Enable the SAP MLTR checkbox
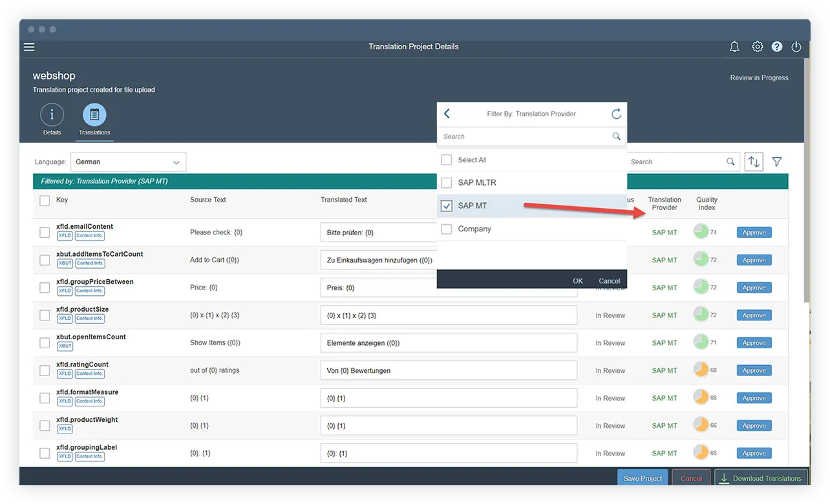The width and height of the screenshot is (830, 504). [x=445, y=182]
